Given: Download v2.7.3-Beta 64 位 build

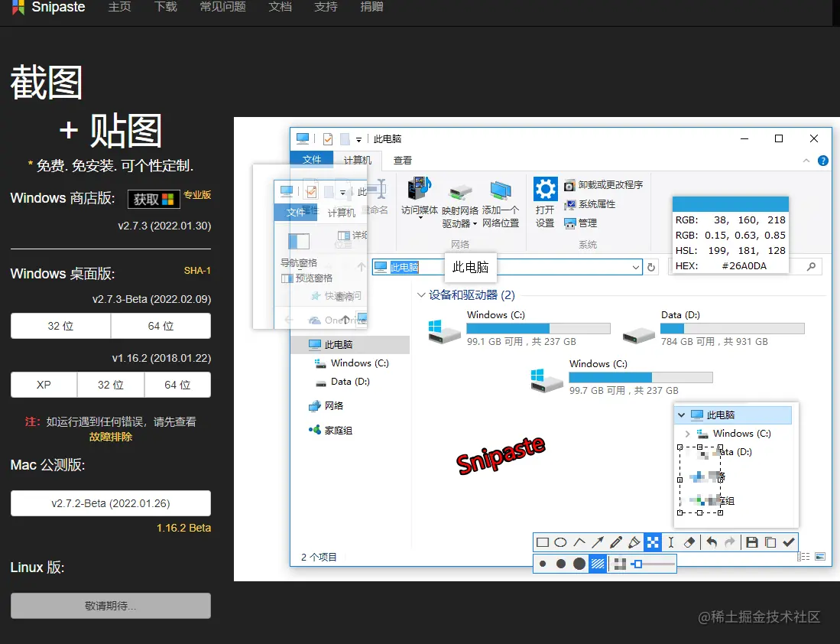Looking at the screenshot, I should tap(161, 326).
